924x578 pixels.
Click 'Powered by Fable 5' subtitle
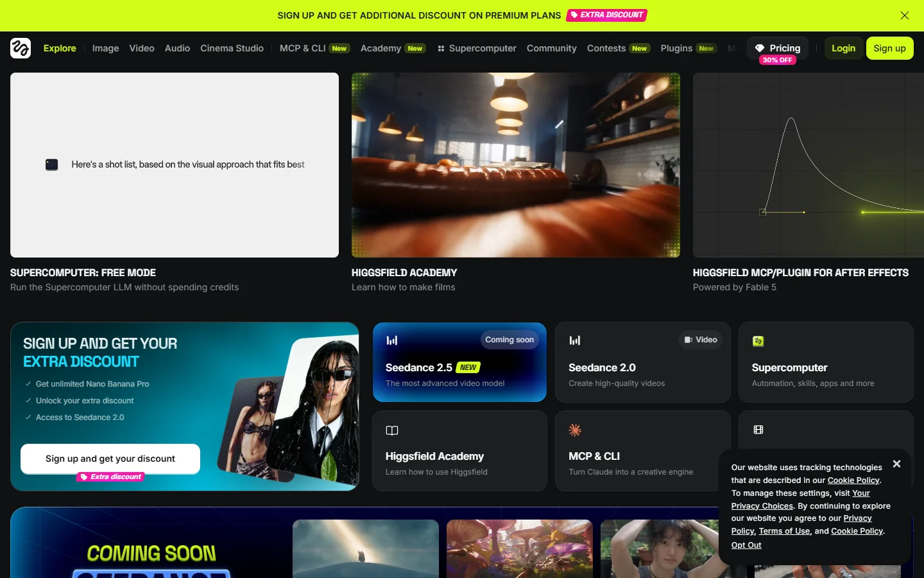pos(735,287)
